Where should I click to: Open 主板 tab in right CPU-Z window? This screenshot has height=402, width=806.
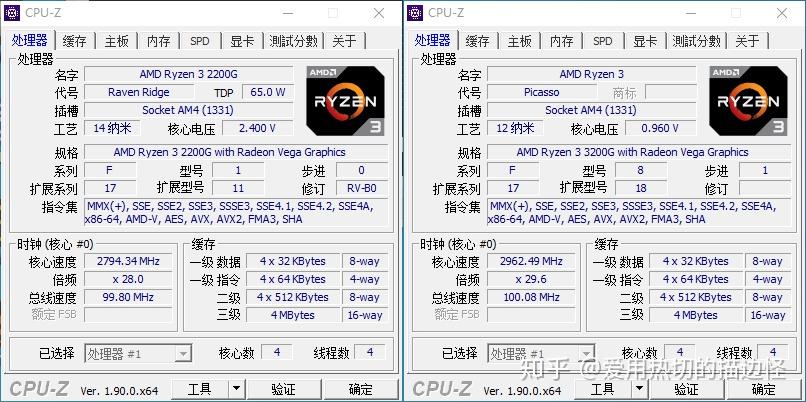click(520, 41)
